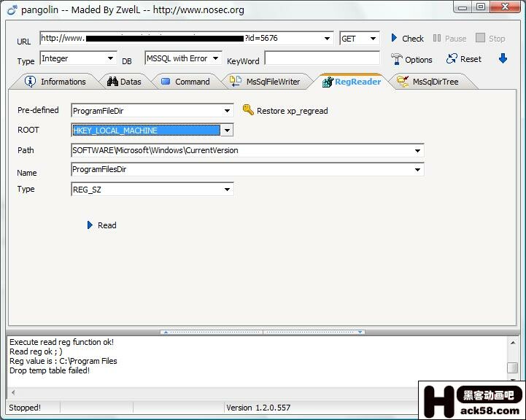Expand the HKEY_LOCAL_MACHINE root dropdown
This screenshot has height=420, width=526.
pos(227,131)
